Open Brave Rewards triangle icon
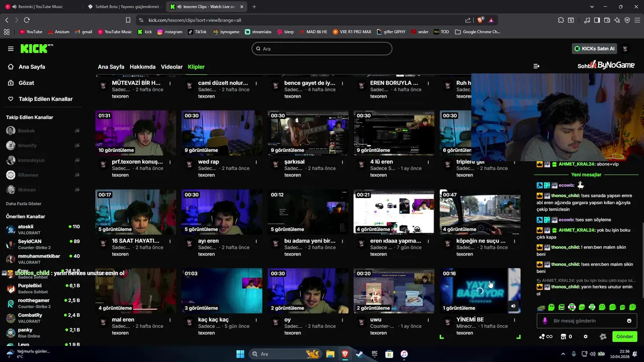This screenshot has height=362, width=644. click(x=491, y=20)
